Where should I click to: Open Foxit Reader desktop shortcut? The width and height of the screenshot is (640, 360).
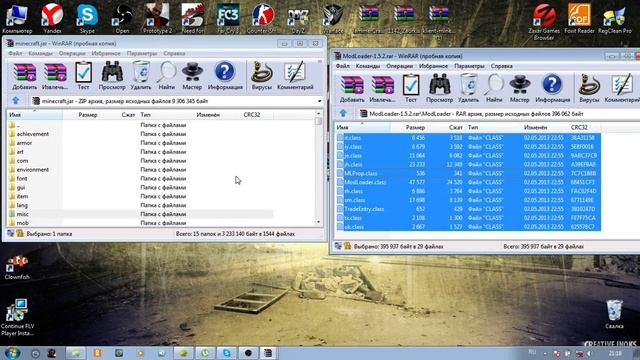coord(579,18)
